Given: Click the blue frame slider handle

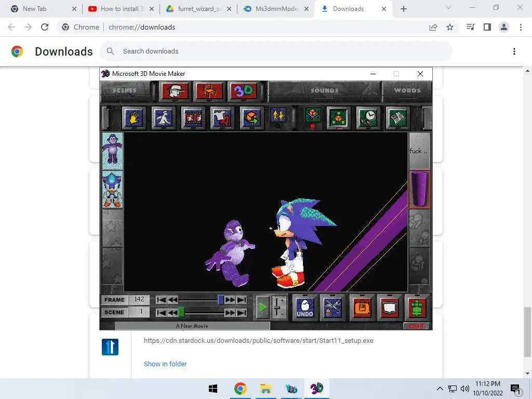Looking at the screenshot, I should coord(220,300).
